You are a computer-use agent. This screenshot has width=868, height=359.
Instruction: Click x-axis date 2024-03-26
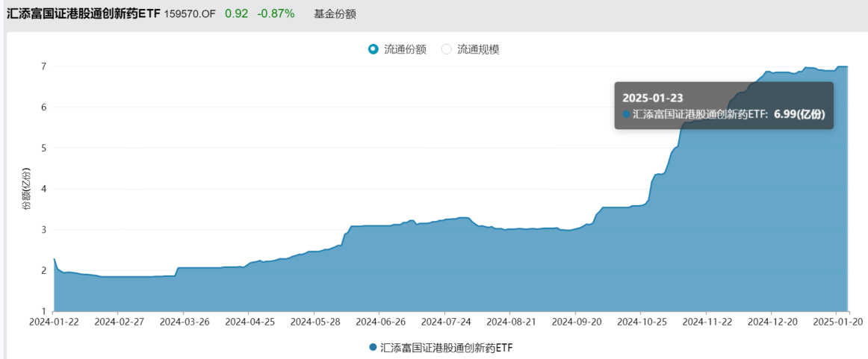tap(183, 320)
